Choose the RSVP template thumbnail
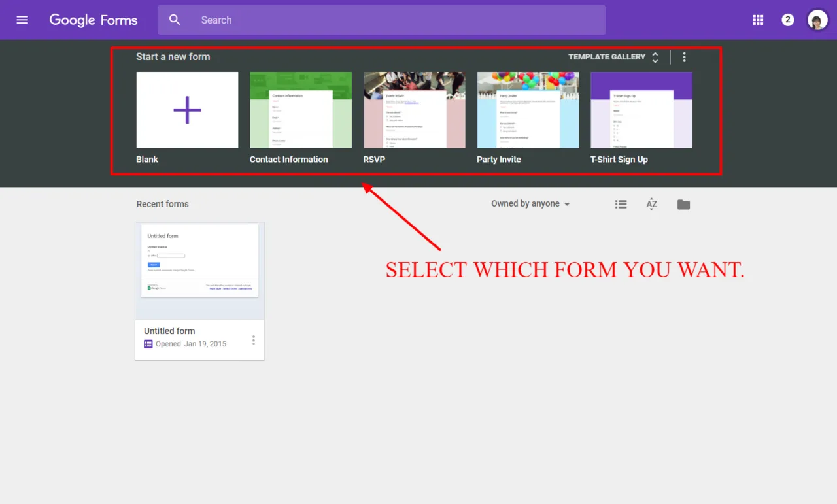 [x=415, y=110]
